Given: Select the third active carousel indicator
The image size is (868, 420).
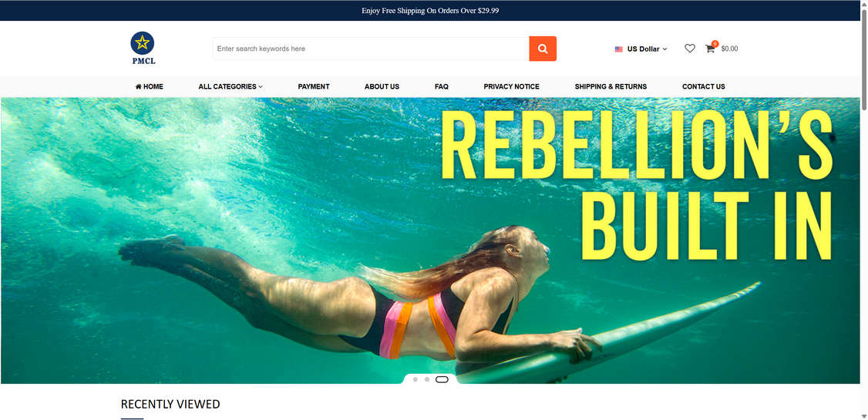Looking at the screenshot, I should coord(442,380).
